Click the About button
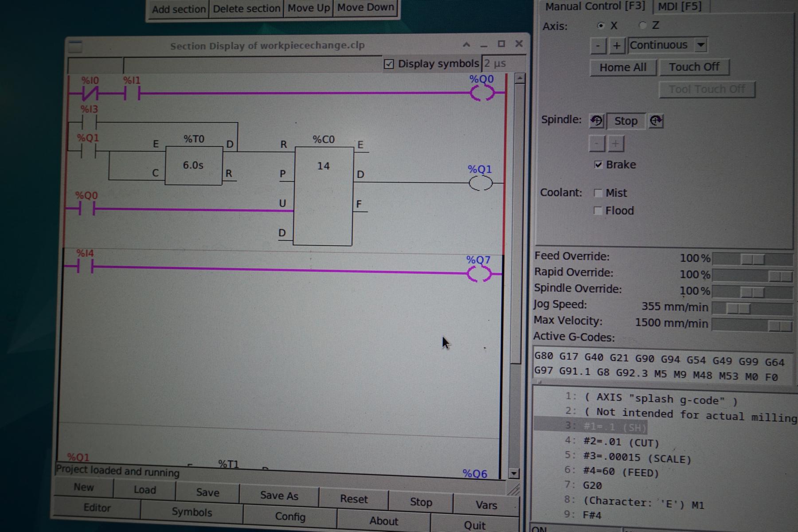 coord(383,521)
